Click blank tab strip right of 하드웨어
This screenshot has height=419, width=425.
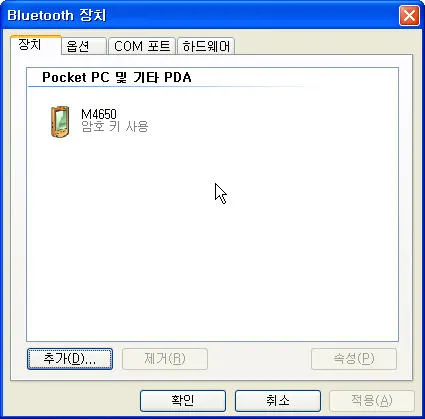click(323, 46)
